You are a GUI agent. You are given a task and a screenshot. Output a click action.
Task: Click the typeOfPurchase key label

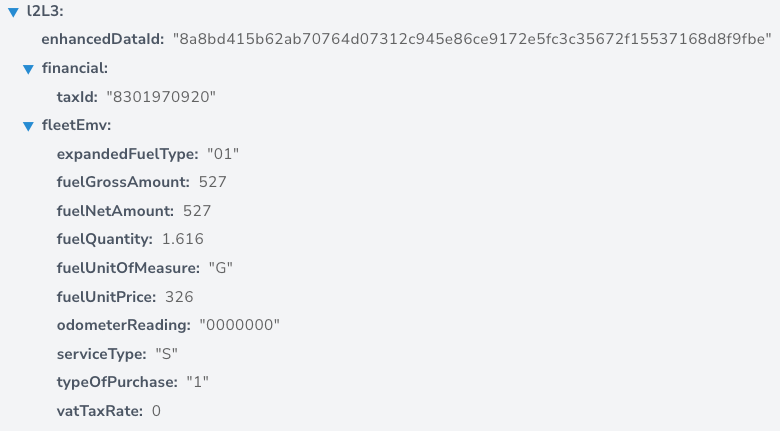pyautogui.click(x=117, y=382)
